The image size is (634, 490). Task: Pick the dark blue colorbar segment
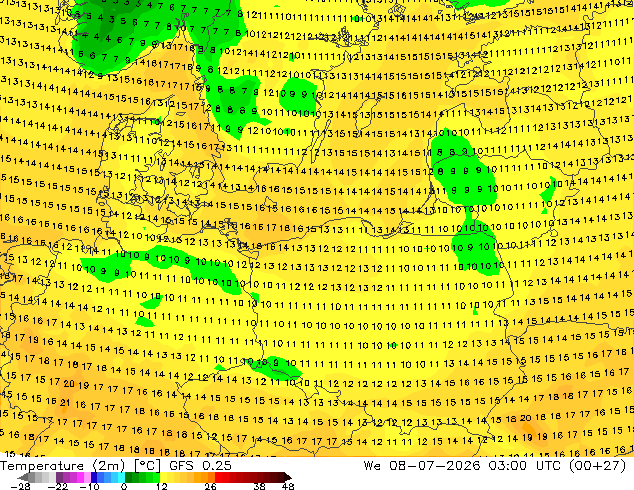(94, 477)
